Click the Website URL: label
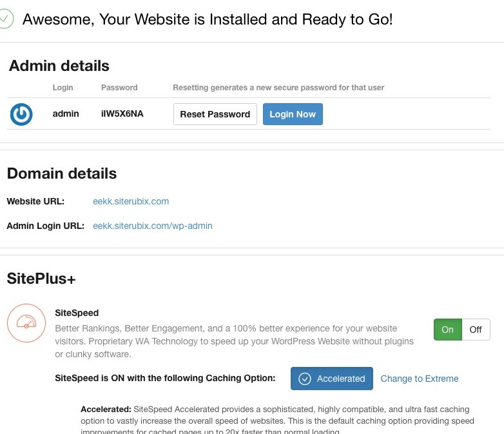This screenshot has height=434, width=504. coord(35,201)
